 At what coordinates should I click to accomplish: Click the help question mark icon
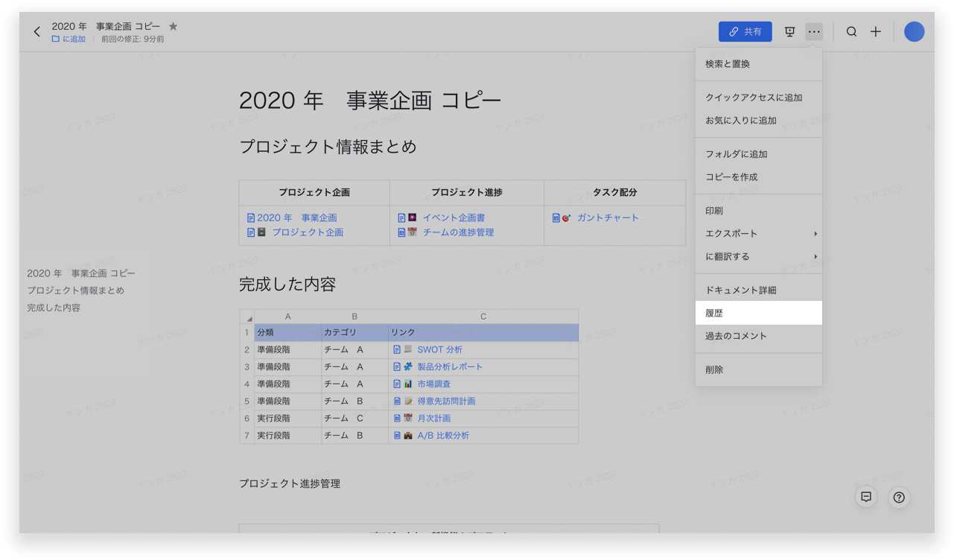(x=899, y=497)
